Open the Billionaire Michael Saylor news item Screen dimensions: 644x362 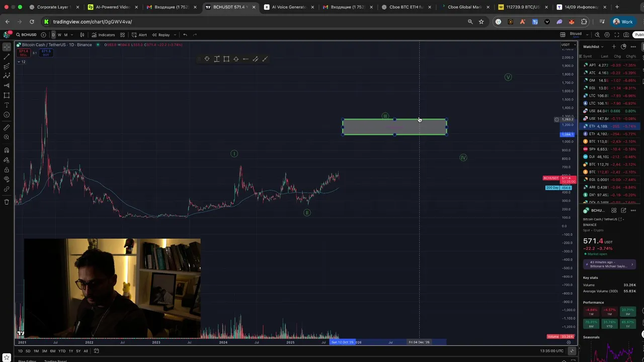coord(608,264)
